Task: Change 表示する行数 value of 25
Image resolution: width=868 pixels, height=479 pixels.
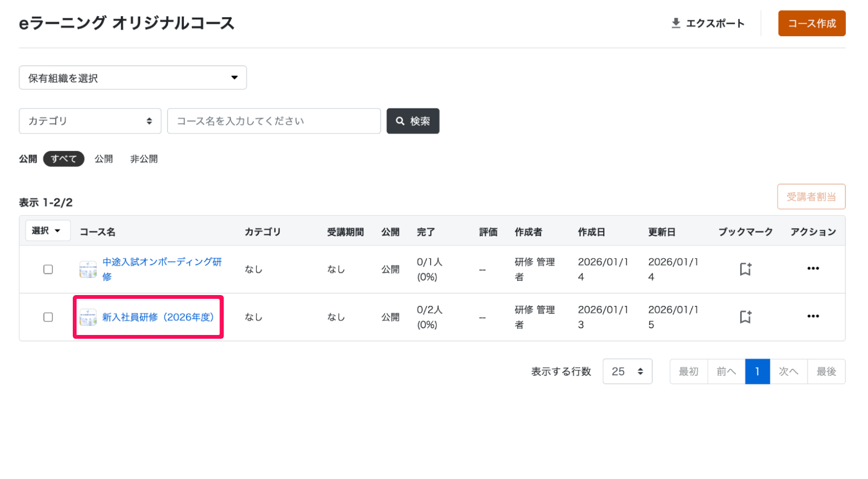Action: [x=627, y=371]
